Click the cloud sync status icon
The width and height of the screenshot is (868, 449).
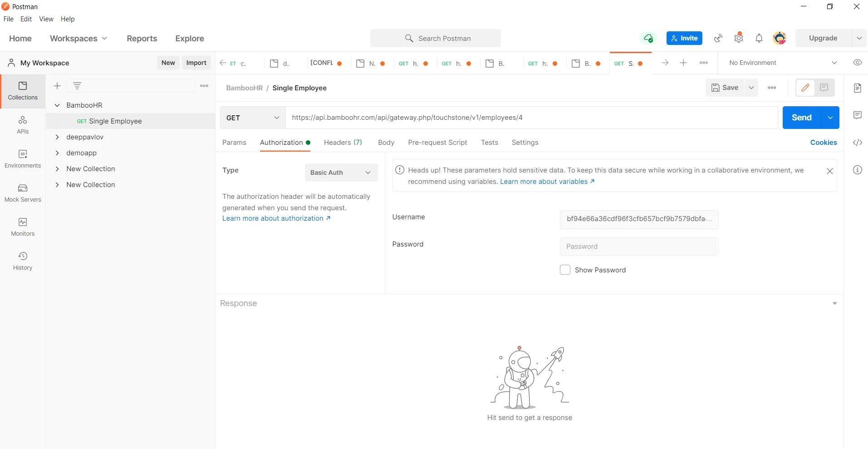click(648, 38)
